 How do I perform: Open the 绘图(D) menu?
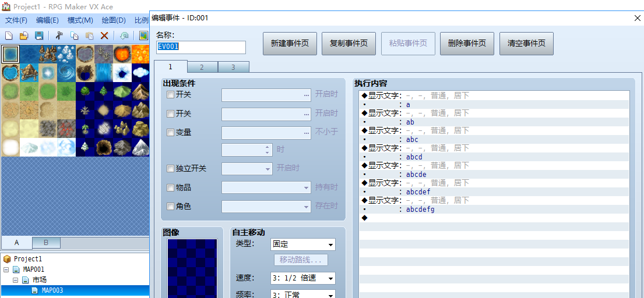[x=114, y=20]
